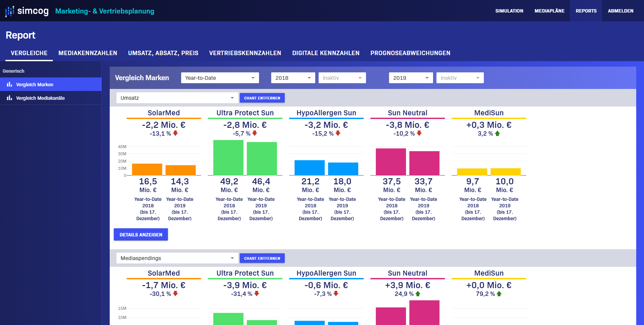Screen dimensions: 644x325
Task: Click the yellow MediSun 10,0 Mio. € bar
Action: (x=506, y=172)
